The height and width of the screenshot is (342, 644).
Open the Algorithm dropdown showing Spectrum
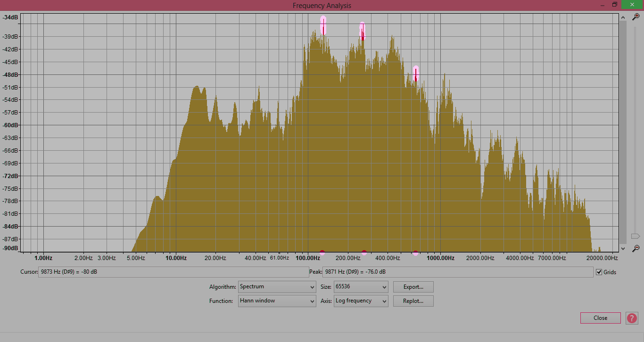[277, 287]
